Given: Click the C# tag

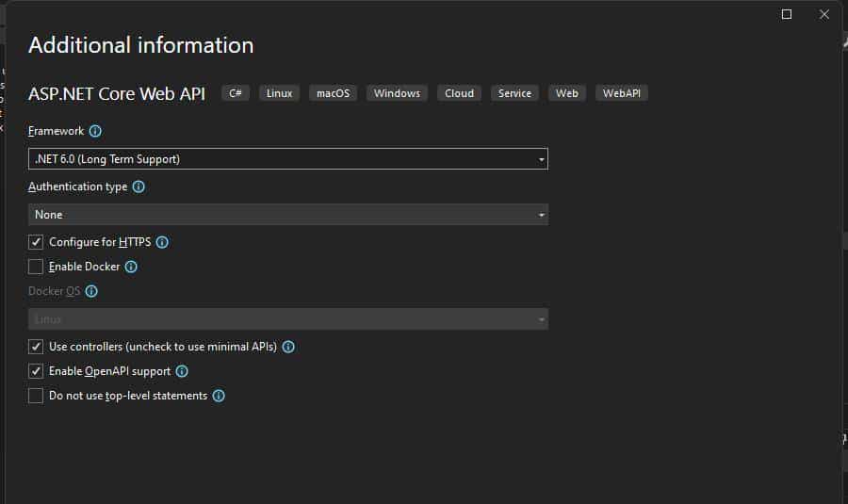Looking at the screenshot, I should 236,93.
